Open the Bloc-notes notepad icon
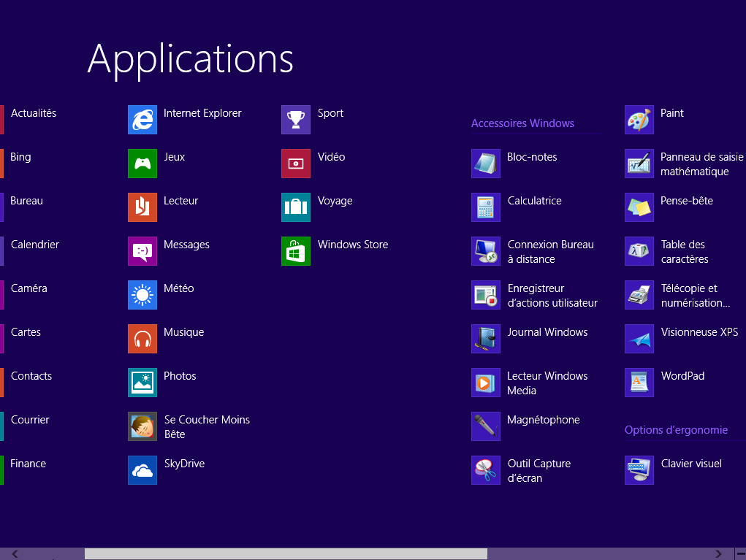Screen dimensions: 746x560 click(486, 164)
